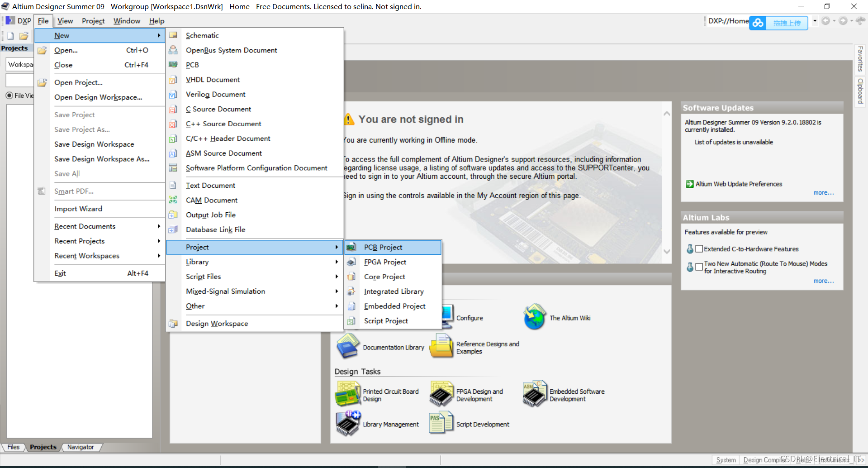Open the Documentation Library book icon

(x=347, y=346)
